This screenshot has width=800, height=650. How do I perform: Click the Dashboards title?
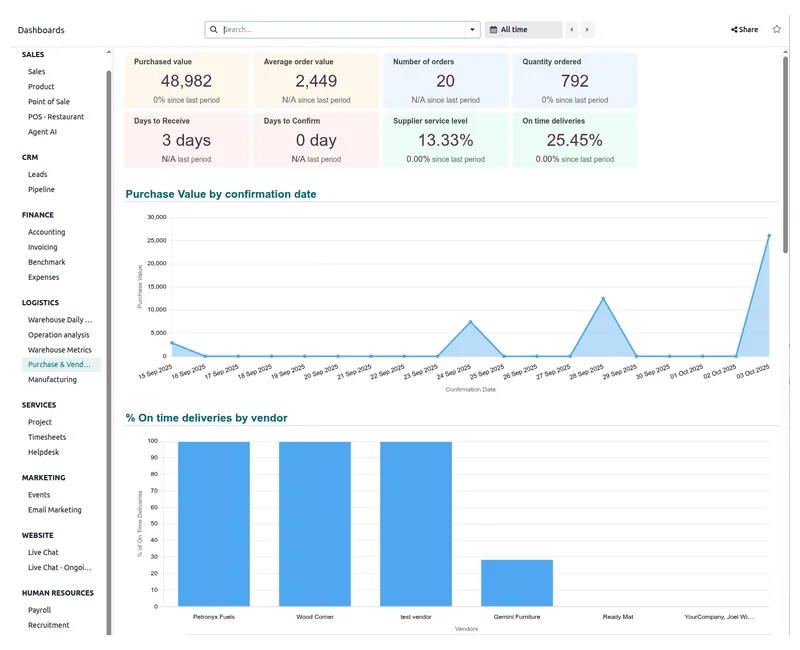[41, 30]
